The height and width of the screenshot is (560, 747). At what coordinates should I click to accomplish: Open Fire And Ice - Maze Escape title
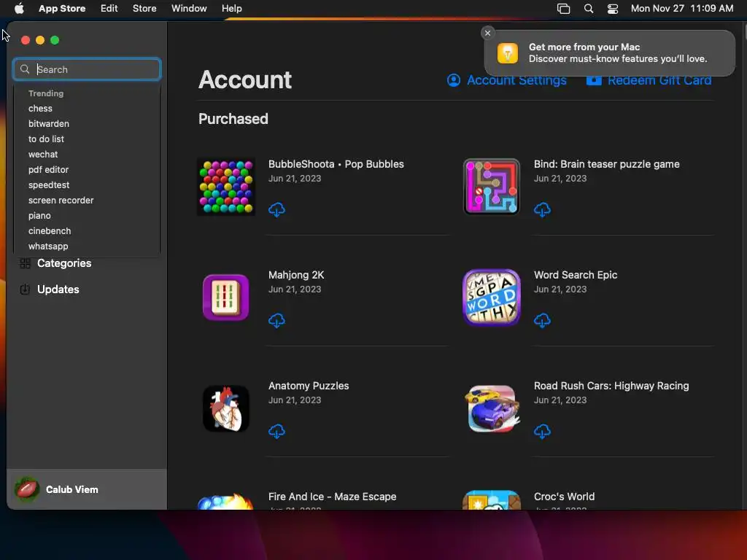[332, 497]
